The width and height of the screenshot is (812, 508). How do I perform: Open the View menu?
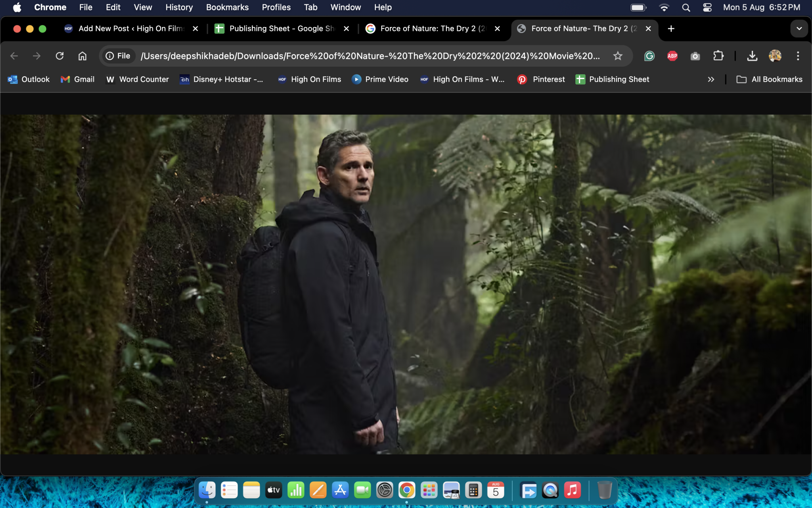click(x=143, y=7)
